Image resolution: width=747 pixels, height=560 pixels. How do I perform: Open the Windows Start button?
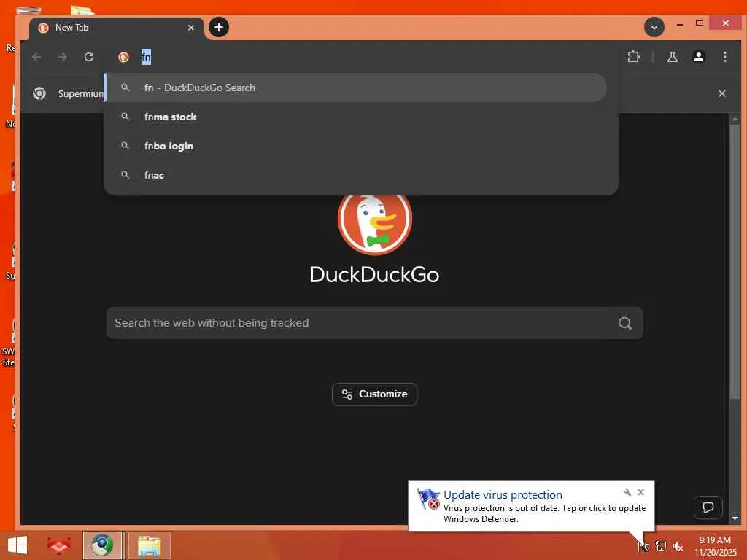pyautogui.click(x=18, y=545)
